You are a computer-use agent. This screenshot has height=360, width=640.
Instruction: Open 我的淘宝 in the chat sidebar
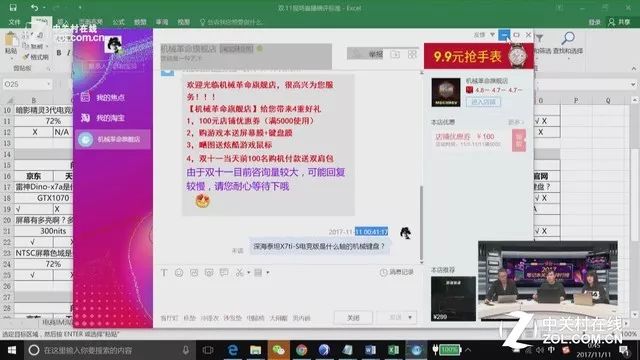click(x=103, y=118)
